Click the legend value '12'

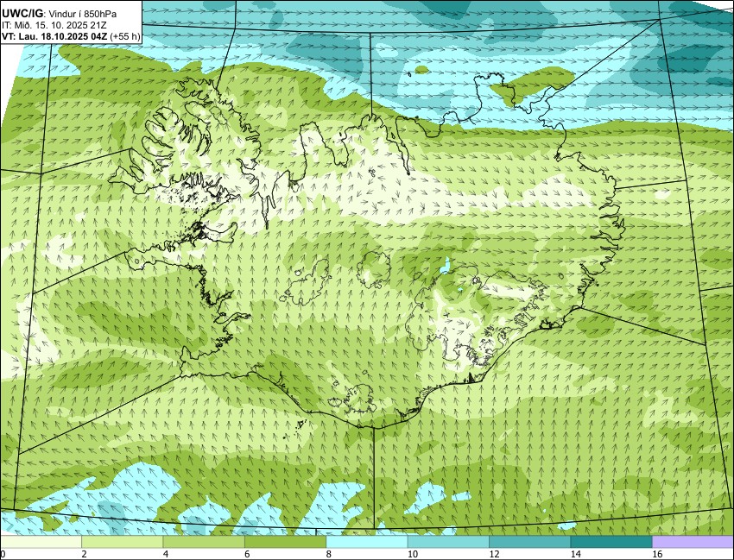[494, 554]
